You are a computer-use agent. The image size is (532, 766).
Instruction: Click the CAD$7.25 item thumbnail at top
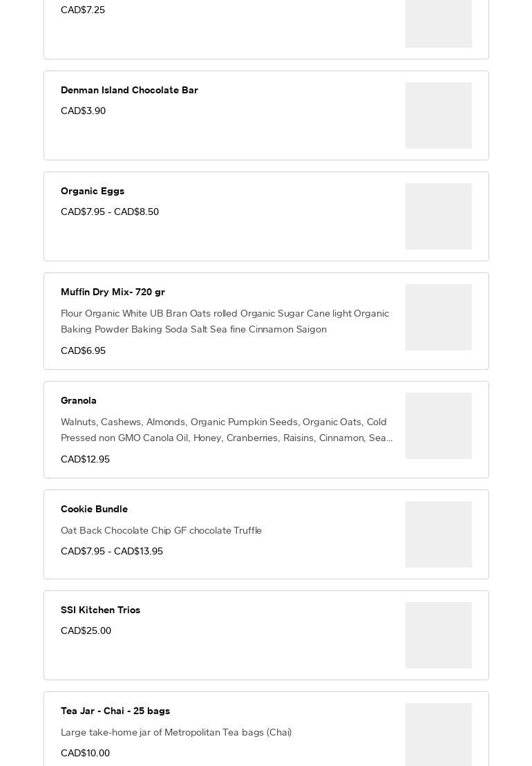click(438, 24)
